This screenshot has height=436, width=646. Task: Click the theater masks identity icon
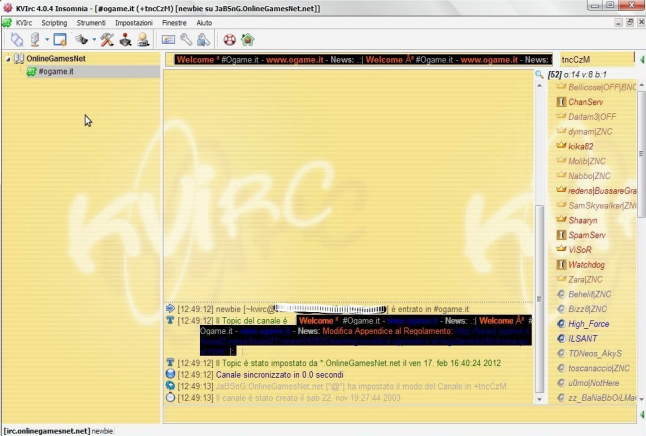[82, 40]
